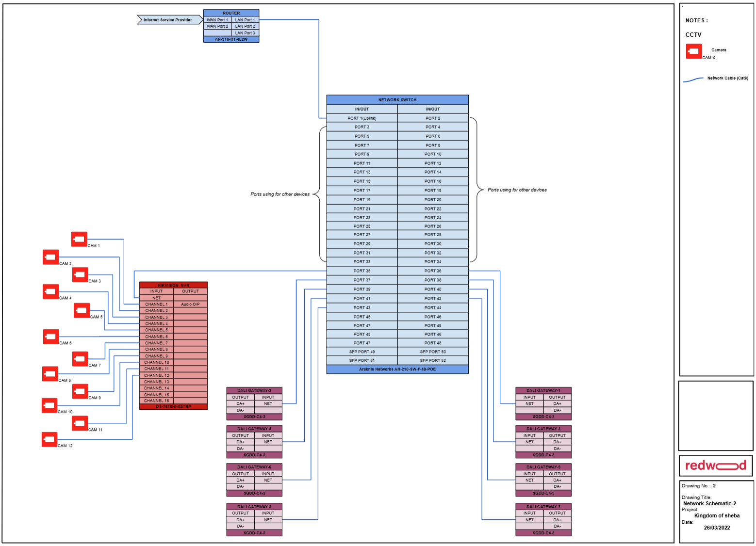The image size is (756, 546).
Task: Click the CAM 12 camera icon
Action: pos(49,439)
